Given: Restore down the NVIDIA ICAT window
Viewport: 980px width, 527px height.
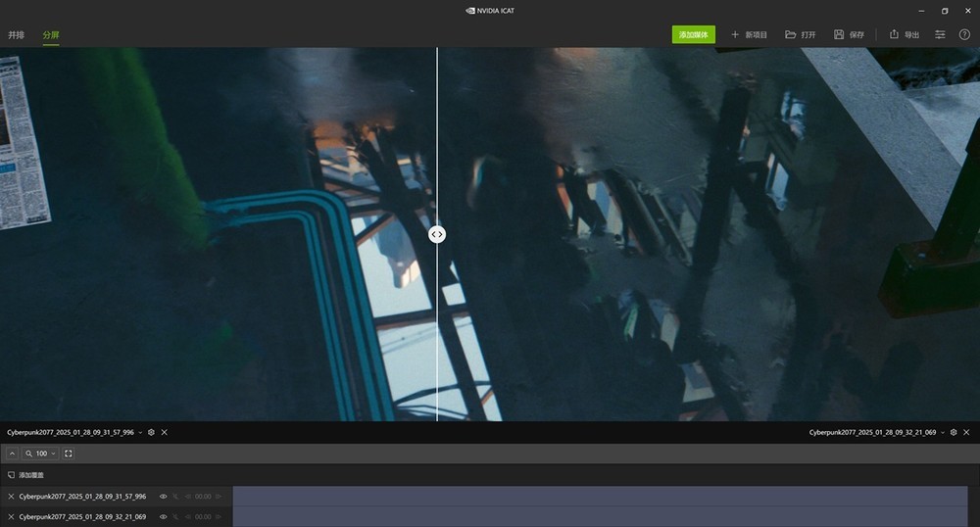Looking at the screenshot, I should click(945, 11).
